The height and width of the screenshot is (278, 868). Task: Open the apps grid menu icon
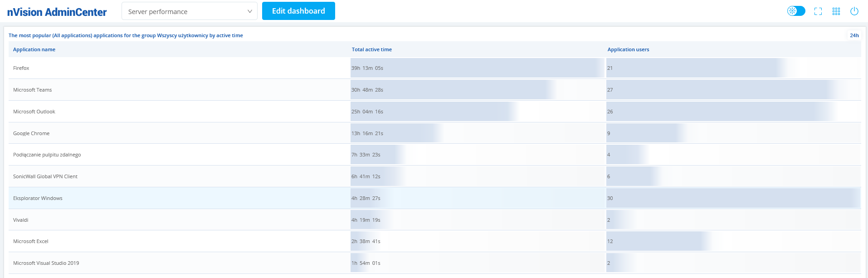[836, 11]
